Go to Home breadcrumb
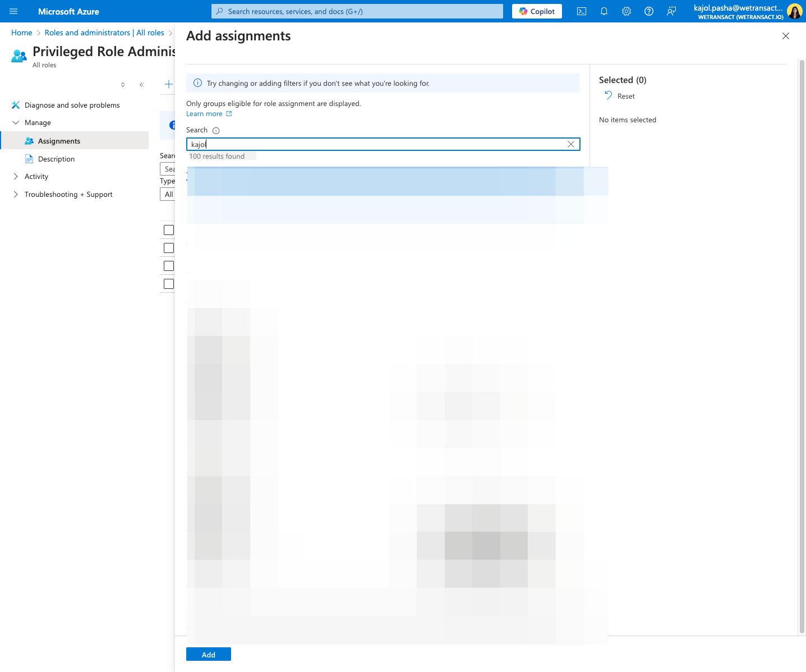Viewport: 806px width, 672px height. point(22,33)
